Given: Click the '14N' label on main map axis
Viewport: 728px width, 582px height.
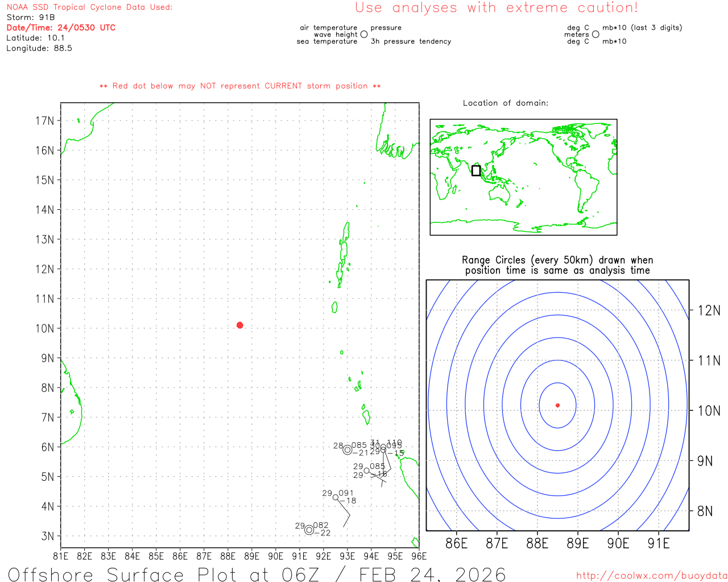Looking at the screenshot, I should (45, 210).
